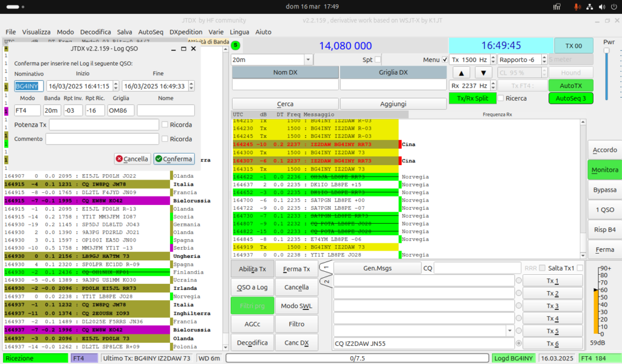Click the microphone icon in top bar
This screenshot has height=364, width=622.
point(577,7)
